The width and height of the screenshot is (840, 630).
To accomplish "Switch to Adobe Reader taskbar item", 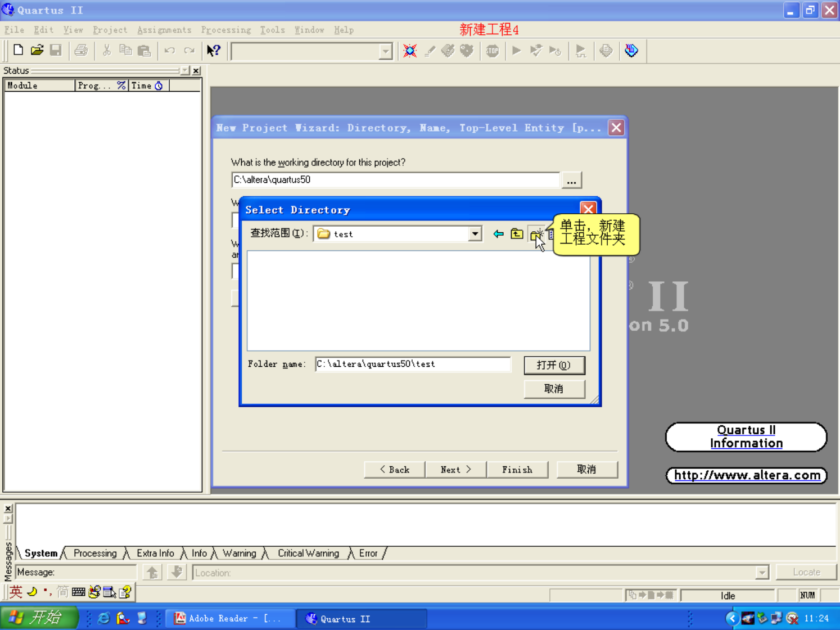I will coord(231,618).
